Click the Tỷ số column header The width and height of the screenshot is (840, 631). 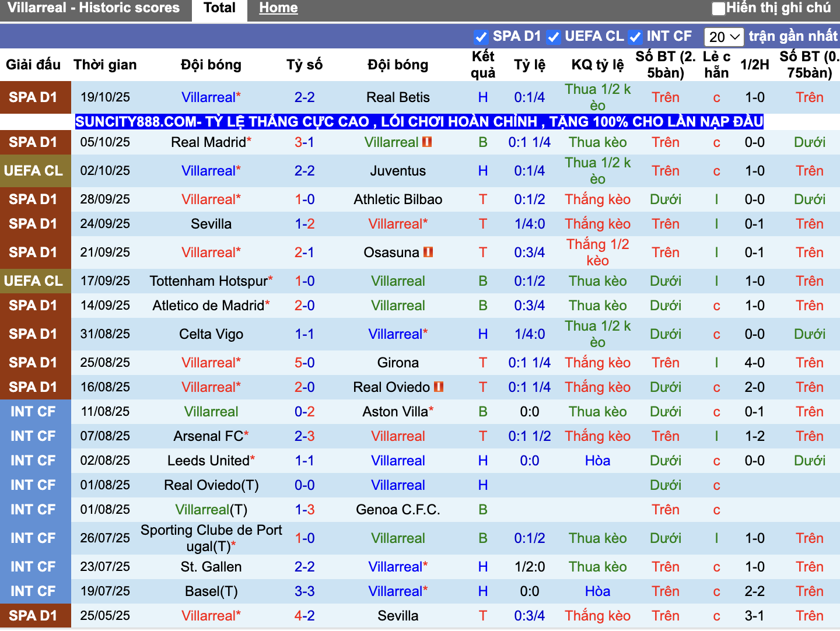click(304, 65)
